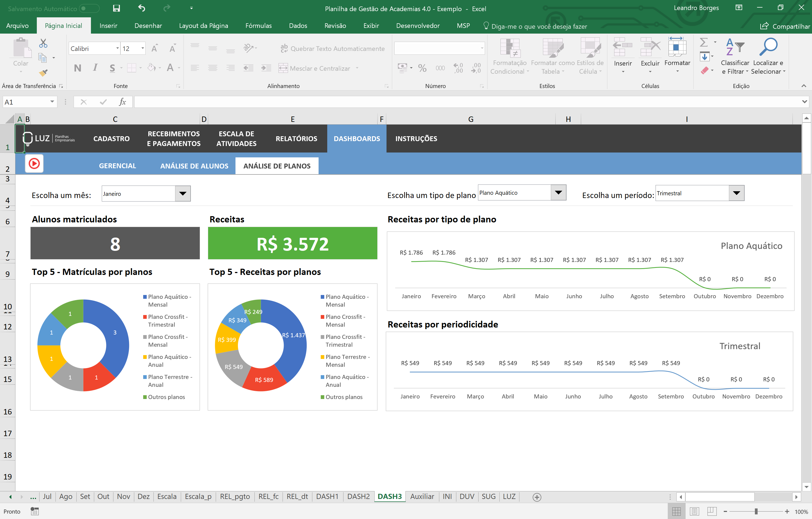Click the AutoSum sigma icon
The height and width of the screenshot is (519, 812).
[703, 43]
